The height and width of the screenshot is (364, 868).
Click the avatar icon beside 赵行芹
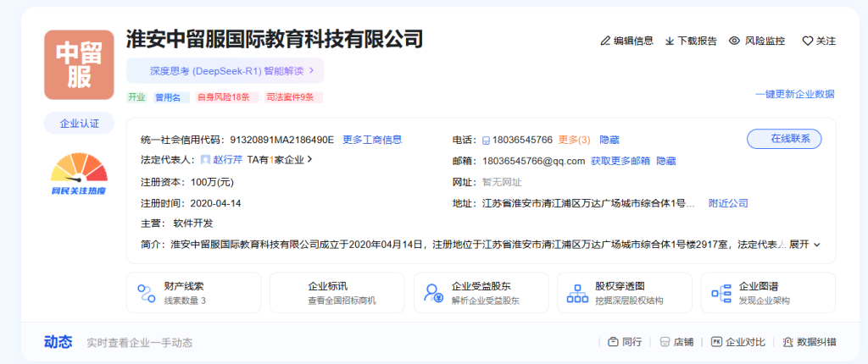tap(205, 160)
